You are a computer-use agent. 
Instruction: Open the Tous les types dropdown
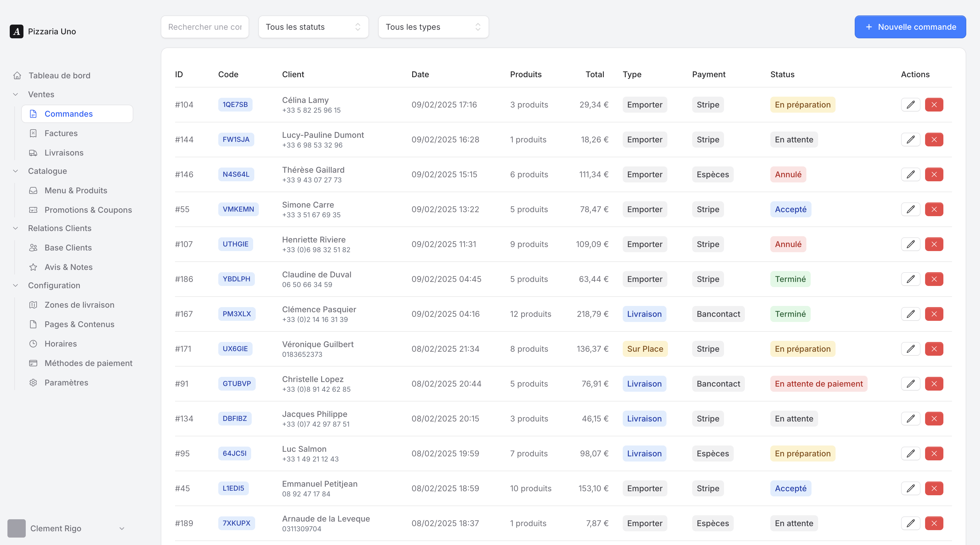[x=433, y=27]
